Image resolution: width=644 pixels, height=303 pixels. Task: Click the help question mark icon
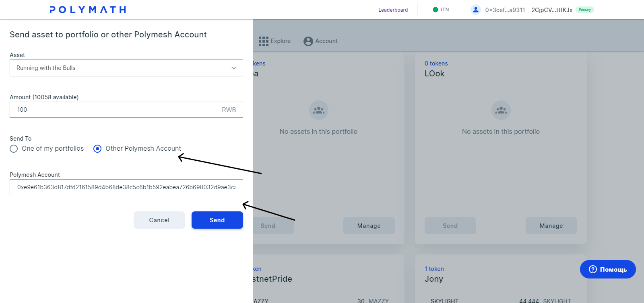point(593,269)
